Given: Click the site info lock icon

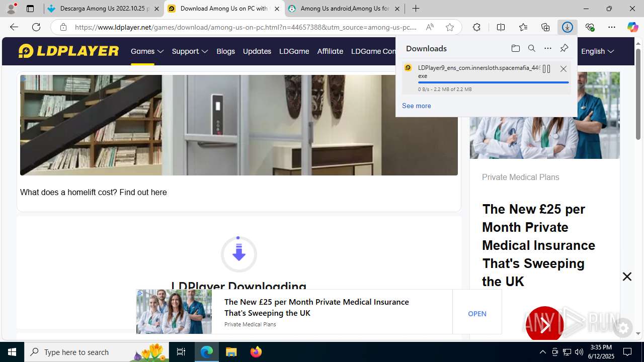Looking at the screenshot, I should point(63,27).
